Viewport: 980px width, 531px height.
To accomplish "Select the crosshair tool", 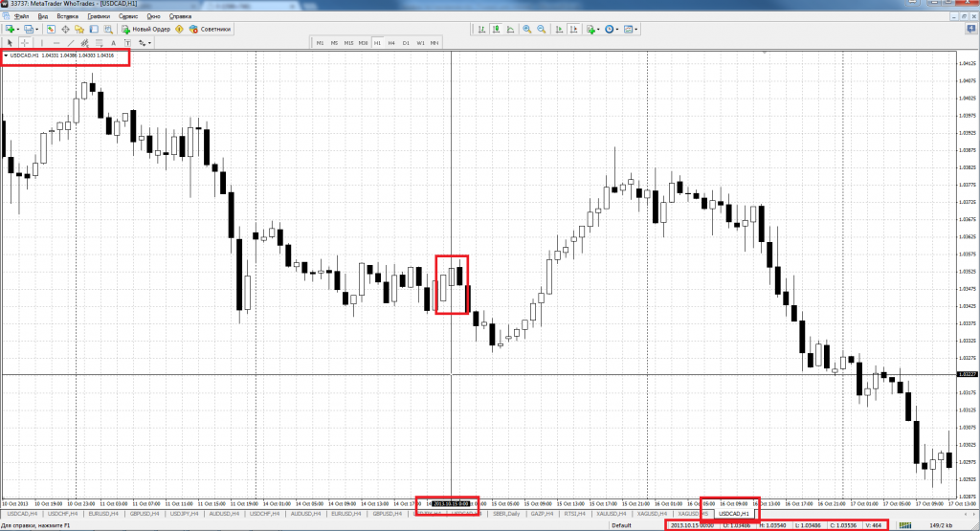I will 25,43.
